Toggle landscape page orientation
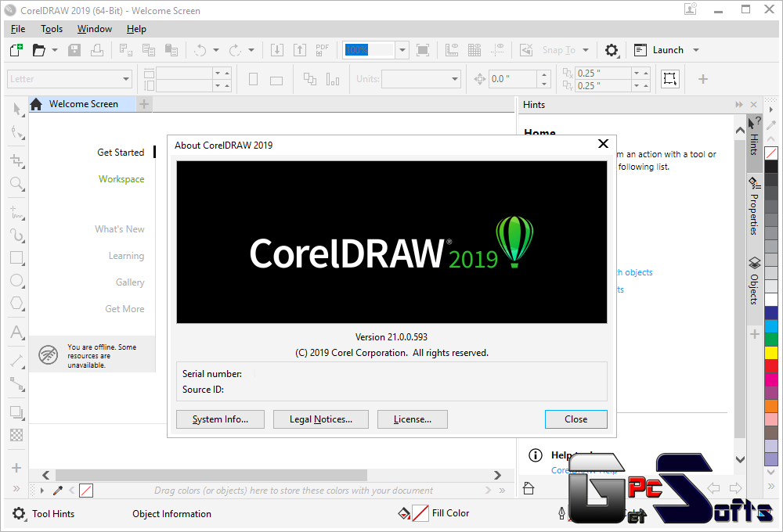This screenshot has width=783, height=532. (x=276, y=81)
